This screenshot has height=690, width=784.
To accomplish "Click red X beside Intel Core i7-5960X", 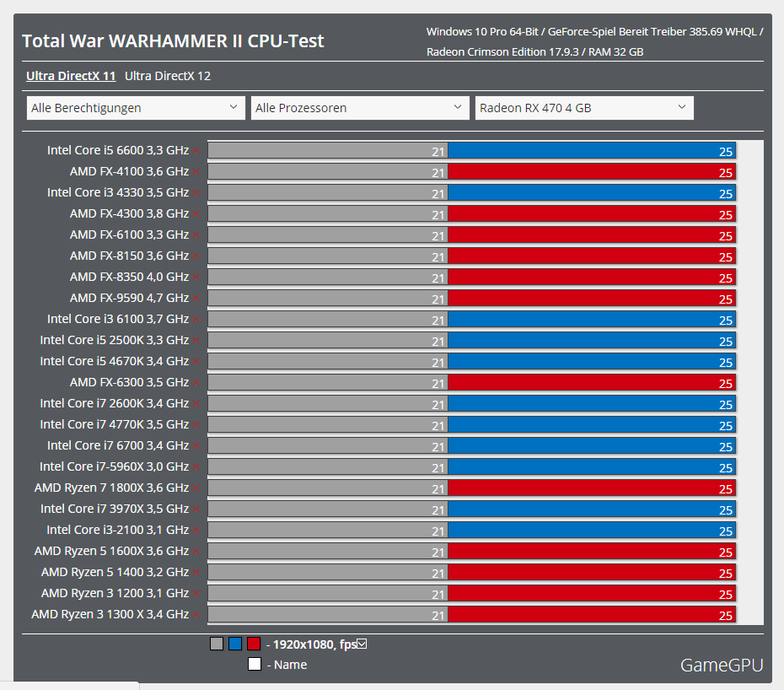I will (x=196, y=466).
